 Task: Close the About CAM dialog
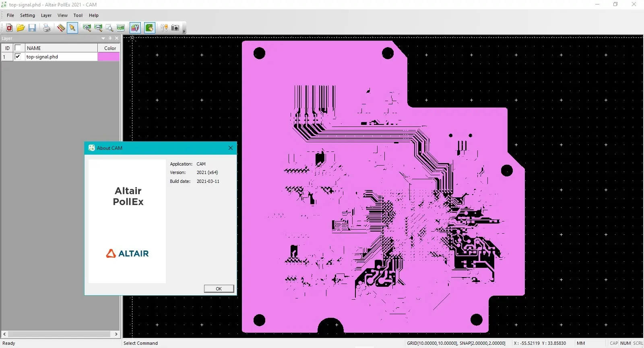point(231,148)
